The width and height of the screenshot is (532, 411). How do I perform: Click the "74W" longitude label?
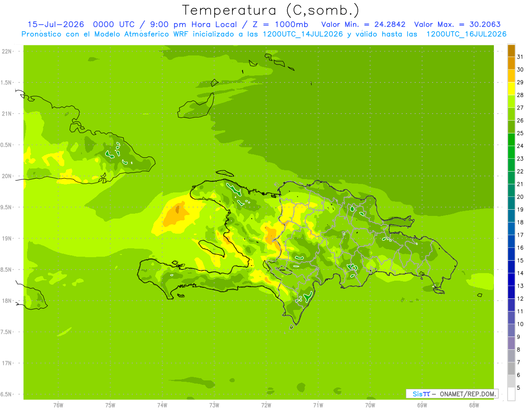(162, 405)
